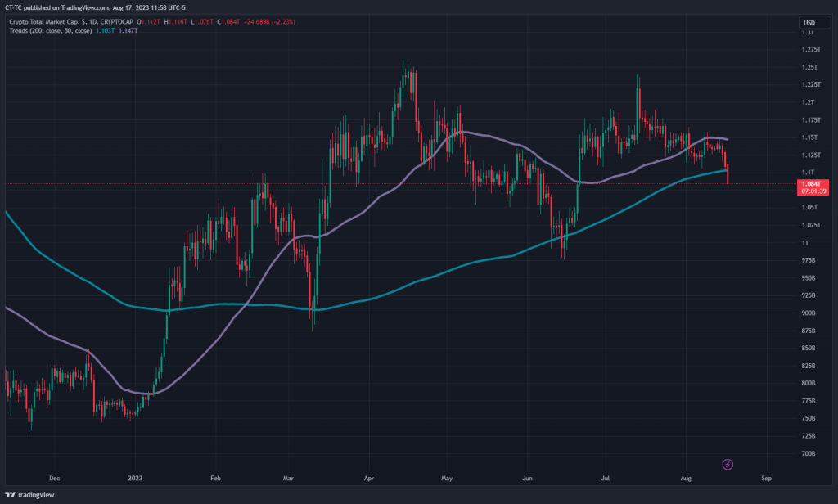Viewport: 838px width, 504px height.
Task: Select the Sep marker on the time axis
Action: (765, 476)
